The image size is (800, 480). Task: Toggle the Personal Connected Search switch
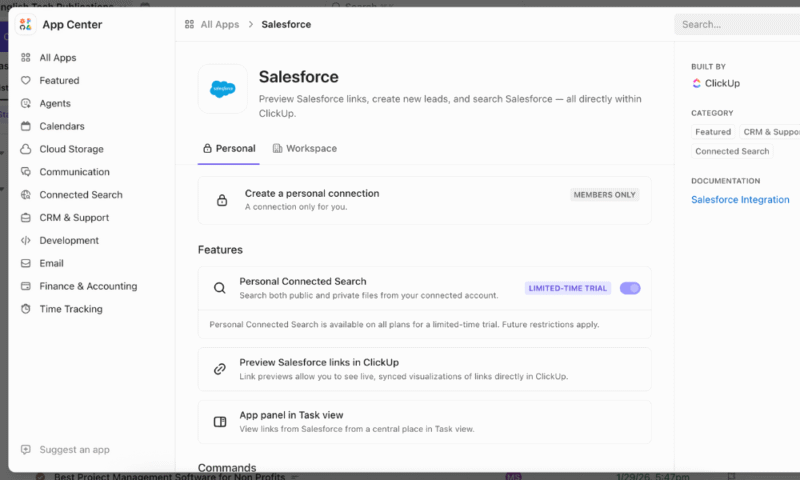pos(630,288)
